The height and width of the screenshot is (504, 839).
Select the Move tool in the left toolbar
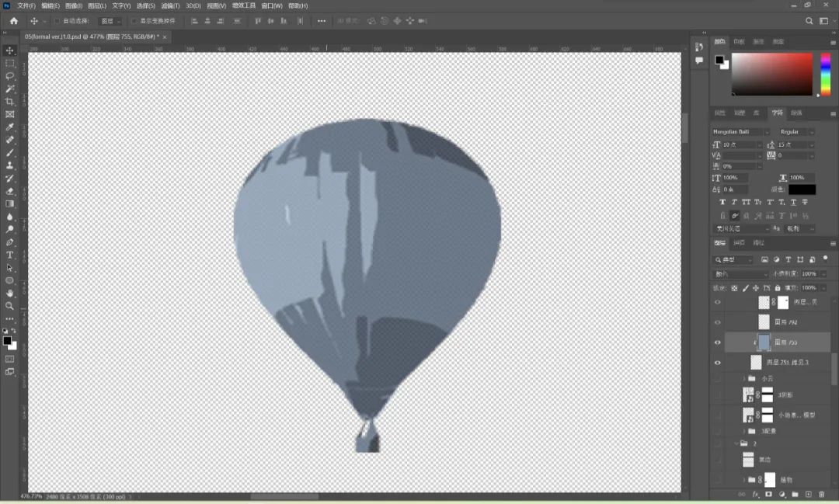[x=9, y=50]
